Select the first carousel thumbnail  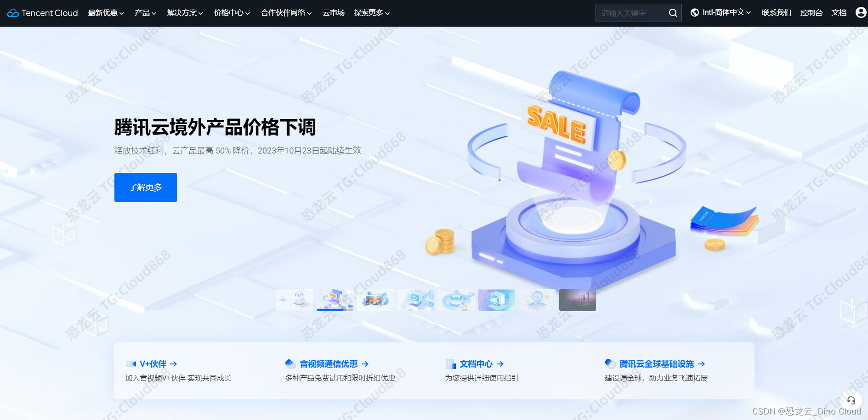click(x=295, y=300)
